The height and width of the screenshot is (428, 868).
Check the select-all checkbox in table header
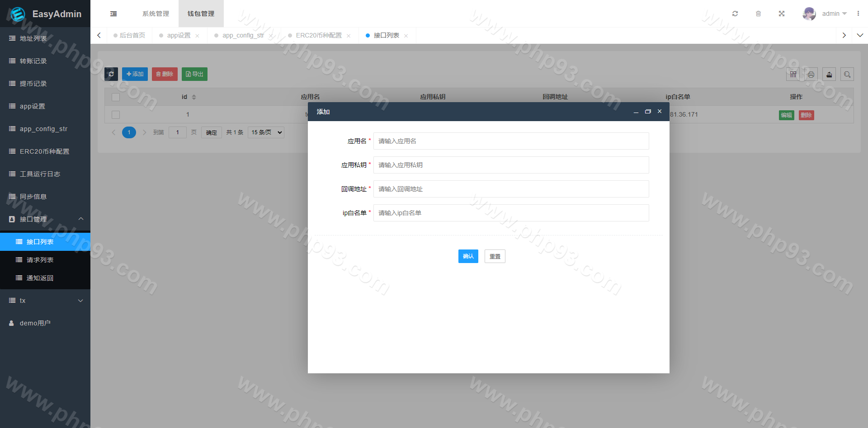pos(116,97)
